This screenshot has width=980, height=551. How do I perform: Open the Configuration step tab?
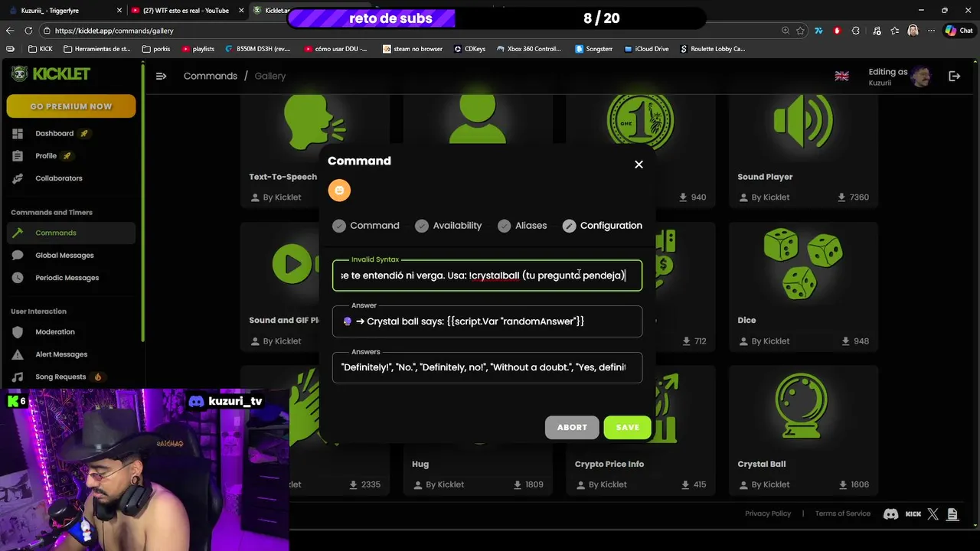pos(603,226)
